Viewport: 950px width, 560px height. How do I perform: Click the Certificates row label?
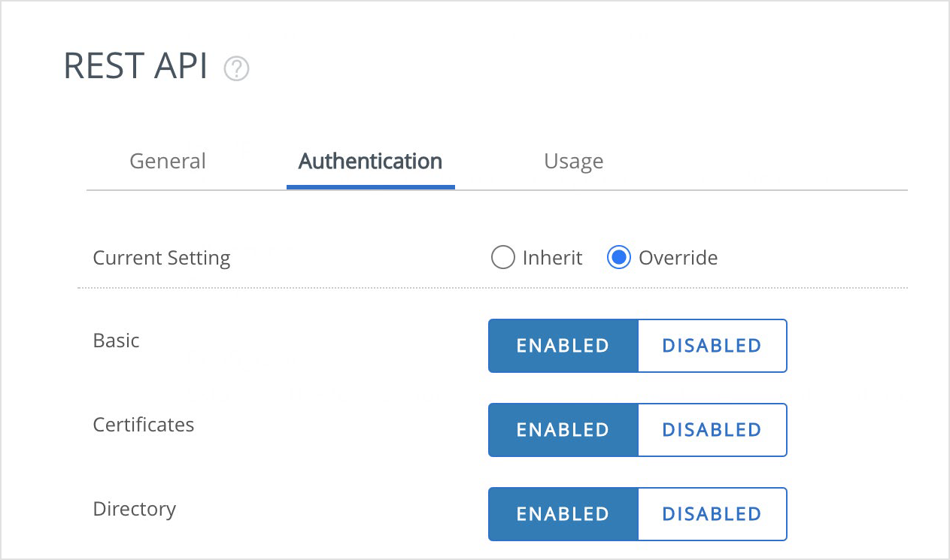pos(144,425)
